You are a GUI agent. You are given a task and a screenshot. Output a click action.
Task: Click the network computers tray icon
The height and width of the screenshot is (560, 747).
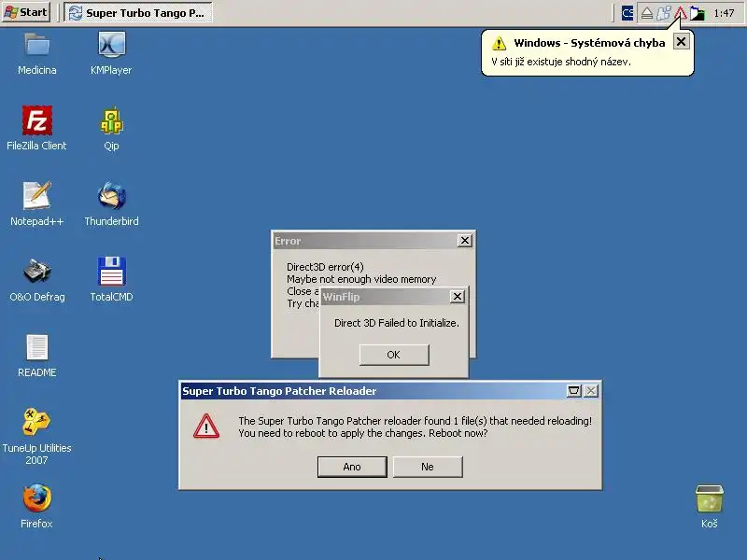[664, 13]
